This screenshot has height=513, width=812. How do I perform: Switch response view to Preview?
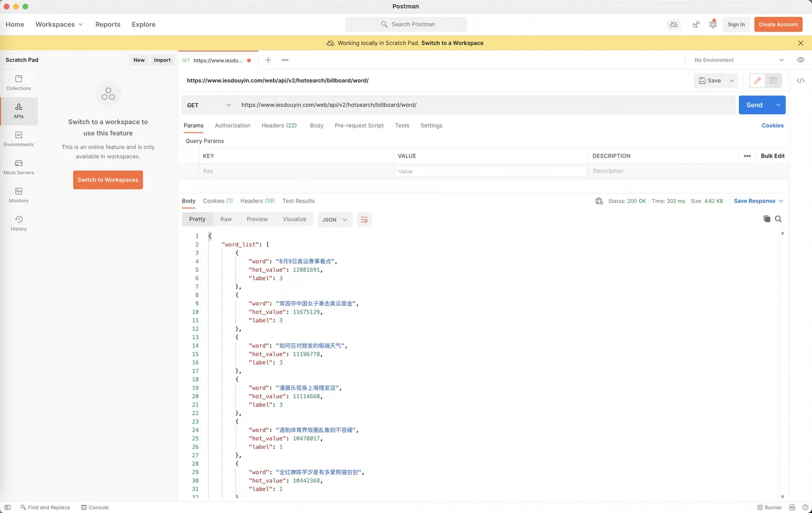pos(257,219)
